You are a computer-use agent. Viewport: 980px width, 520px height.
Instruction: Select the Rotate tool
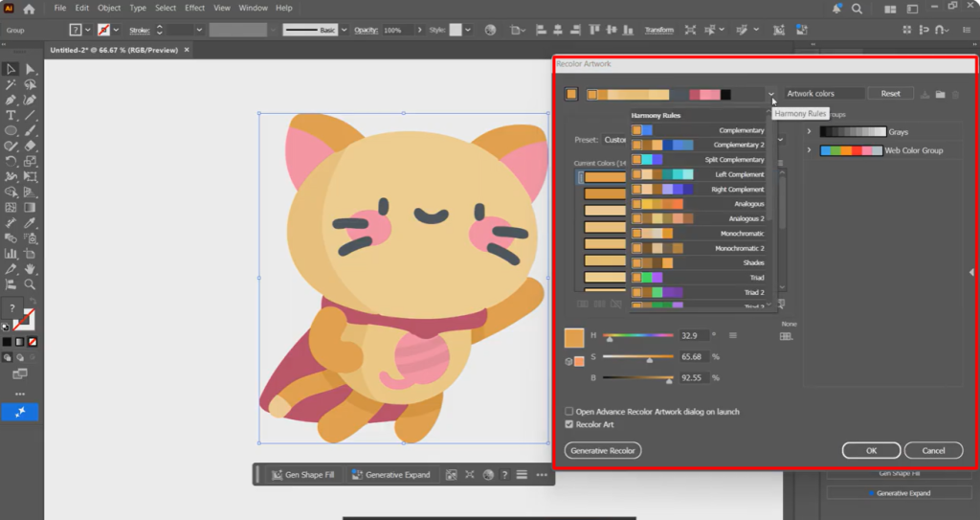(11, 162)
